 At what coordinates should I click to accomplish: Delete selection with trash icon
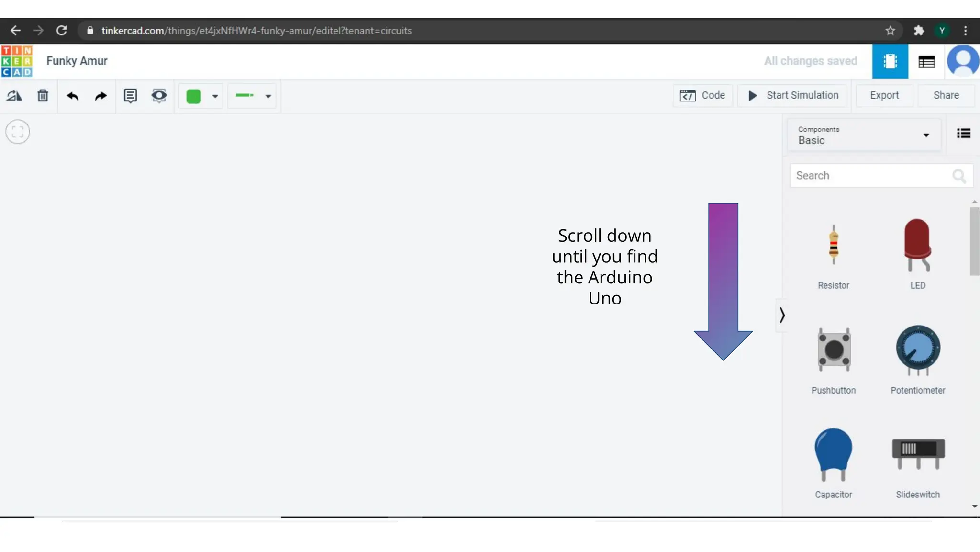coord(43,96)
